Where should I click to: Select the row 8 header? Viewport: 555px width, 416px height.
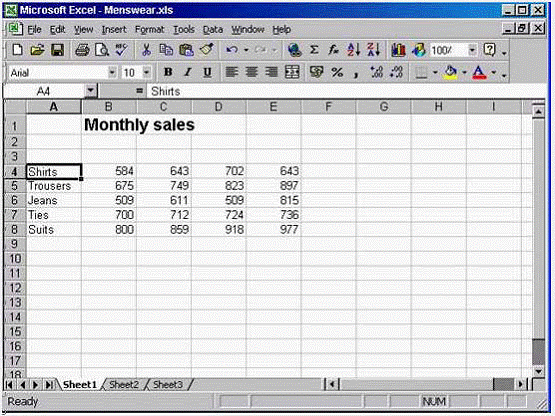coord(14,229)
